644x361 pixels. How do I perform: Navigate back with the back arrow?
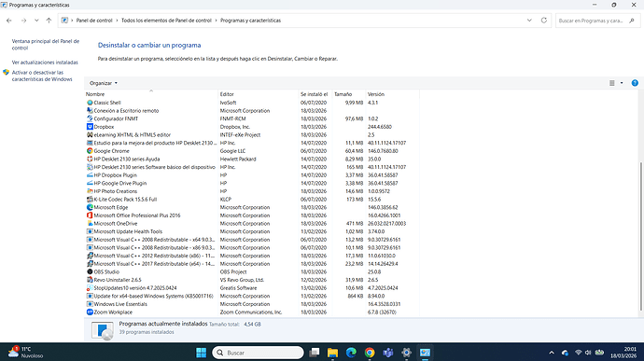(x=9, y=21)
